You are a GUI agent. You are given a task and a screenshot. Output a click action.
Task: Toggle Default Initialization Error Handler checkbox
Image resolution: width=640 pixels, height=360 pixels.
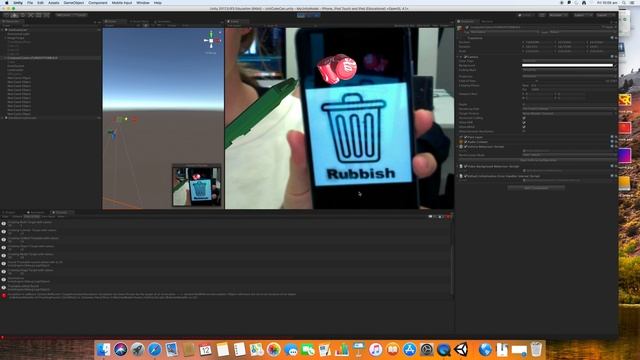click(465, 176)
